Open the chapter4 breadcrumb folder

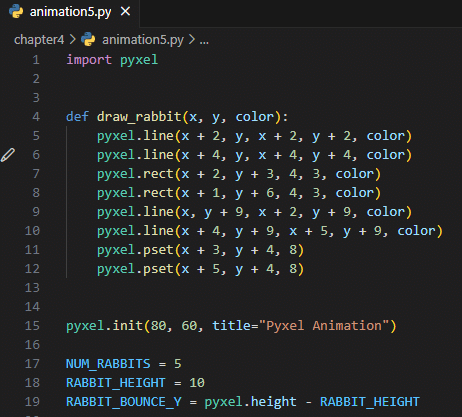click(x=39, y=40)
